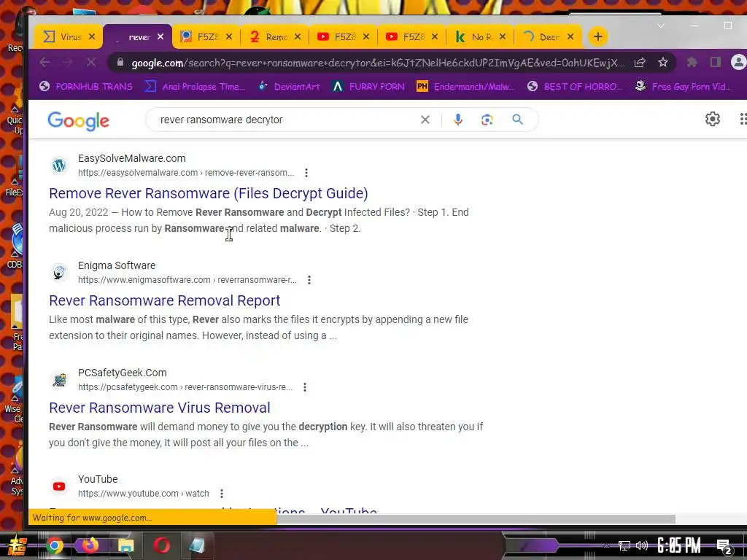The image size is (747, 560).
Task: Select the EasySolveMalware.com site name
Action: tap(132, 158)
